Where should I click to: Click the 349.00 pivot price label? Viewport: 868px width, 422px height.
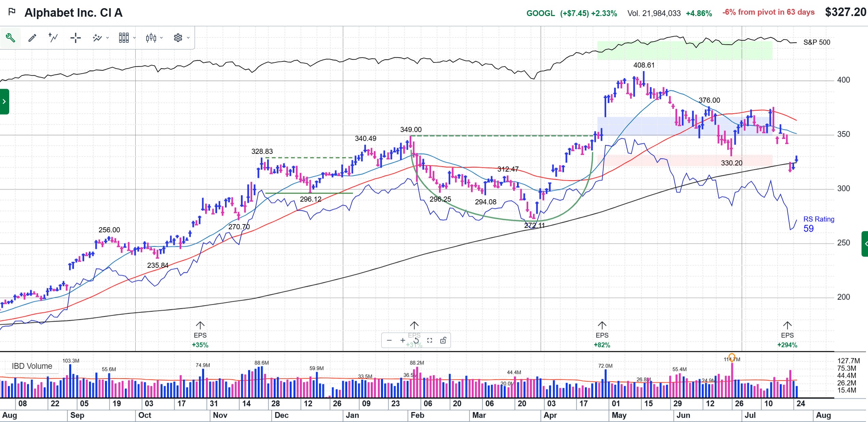[411, 130]
